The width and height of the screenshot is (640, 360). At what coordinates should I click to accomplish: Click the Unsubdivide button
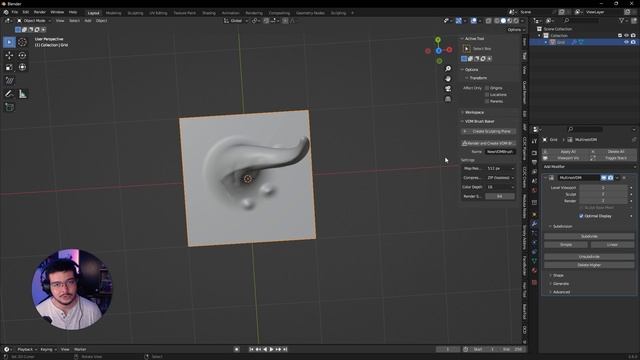(589, 257)
